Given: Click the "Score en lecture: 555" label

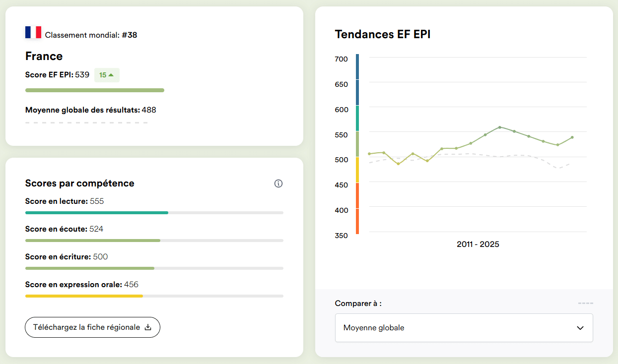Looking at the screenshot, I should pyautogui.click(x=65, y=201).
